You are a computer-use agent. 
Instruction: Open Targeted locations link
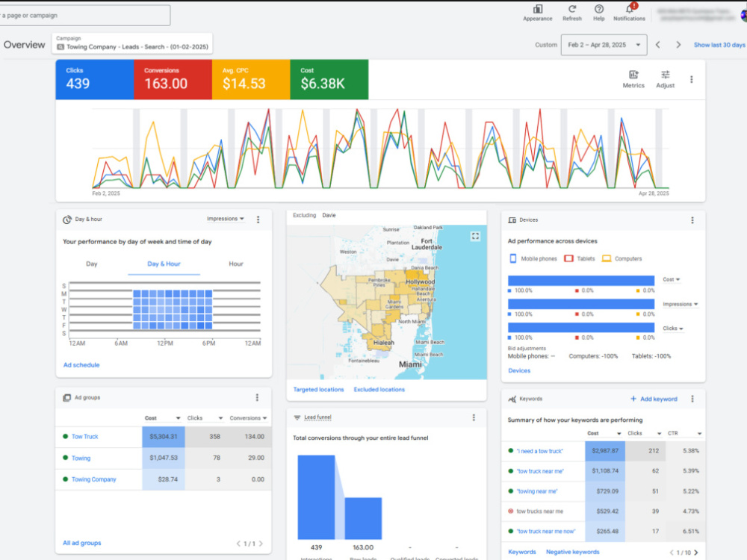coord(318,390)
